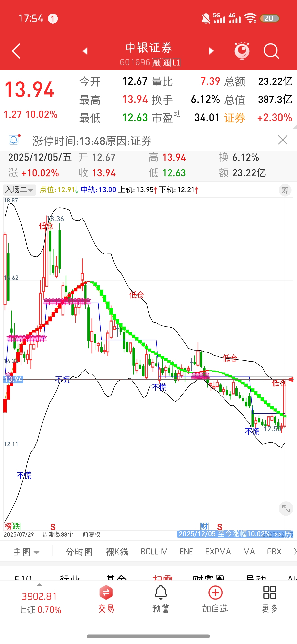This screenshot has width=297, height=644.
Task: Tap the 跌 marker on chart
Action: tap(16, 526)
